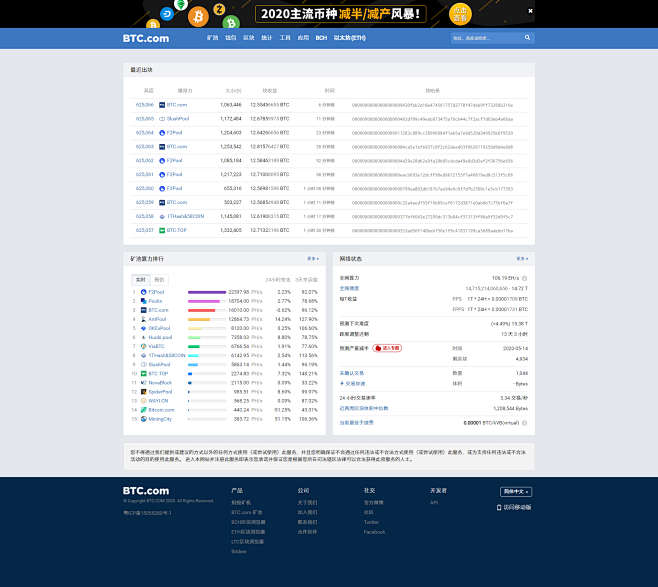Switch to the 实时 tab in pool ranking
Image resolution: width=658 pixels, height=587 pixels.
[140, 279]
